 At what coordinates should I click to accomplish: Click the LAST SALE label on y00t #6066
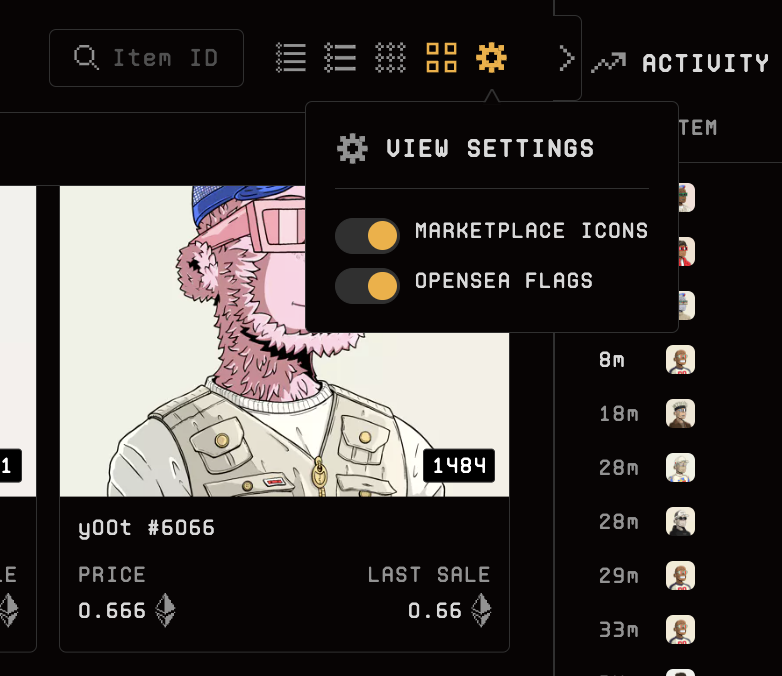tap(429, 575)
